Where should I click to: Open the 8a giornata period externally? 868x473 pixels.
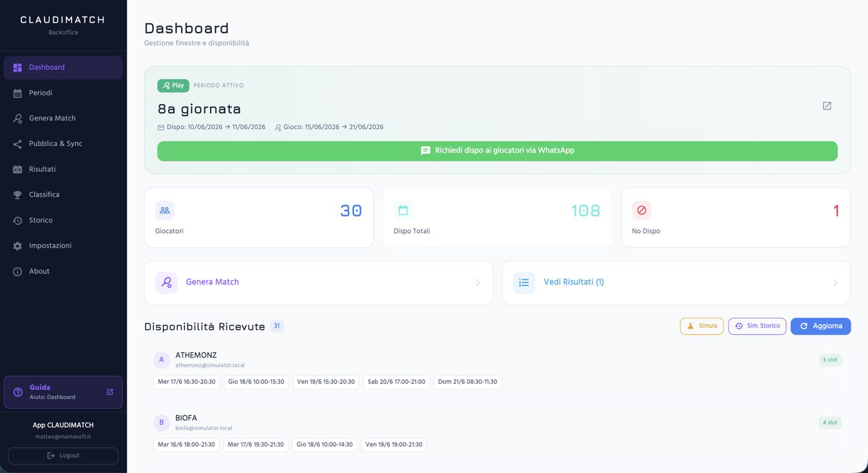coord(827,106)
